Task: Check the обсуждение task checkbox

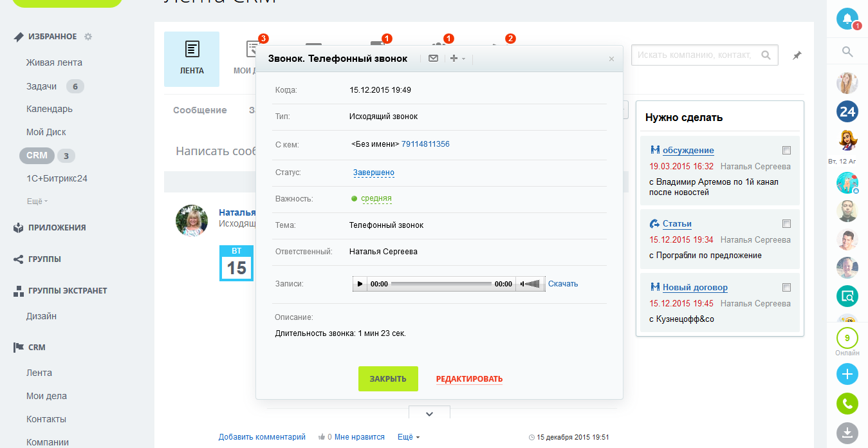Action: click(786, 151)
